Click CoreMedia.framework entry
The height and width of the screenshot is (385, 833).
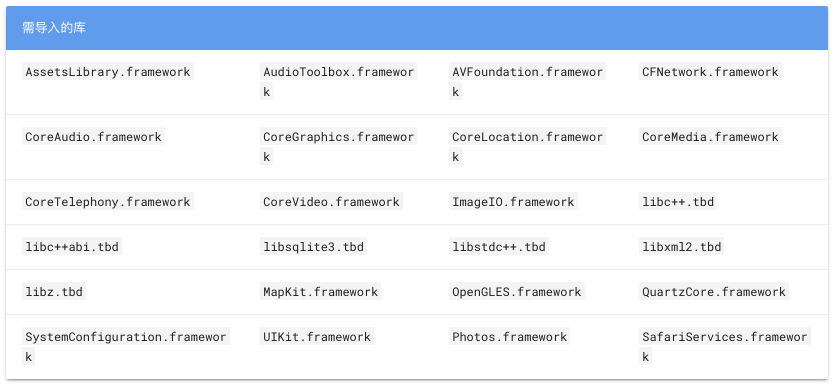tap(710, 136)
